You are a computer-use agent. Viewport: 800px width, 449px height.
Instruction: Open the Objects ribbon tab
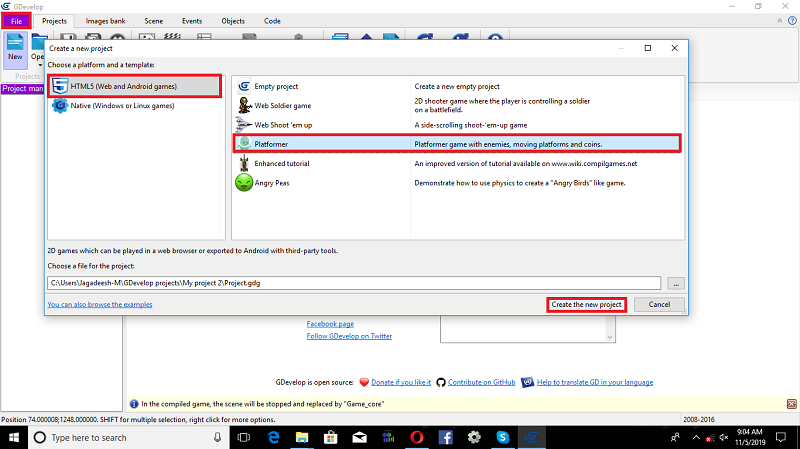click(x=233, y=21)
